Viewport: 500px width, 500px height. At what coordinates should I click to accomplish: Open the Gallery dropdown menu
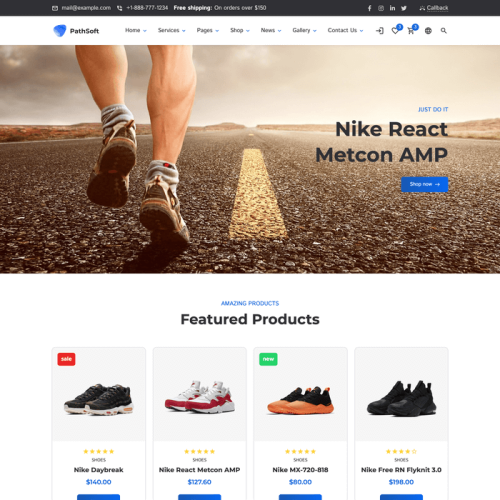pos(304,30)
